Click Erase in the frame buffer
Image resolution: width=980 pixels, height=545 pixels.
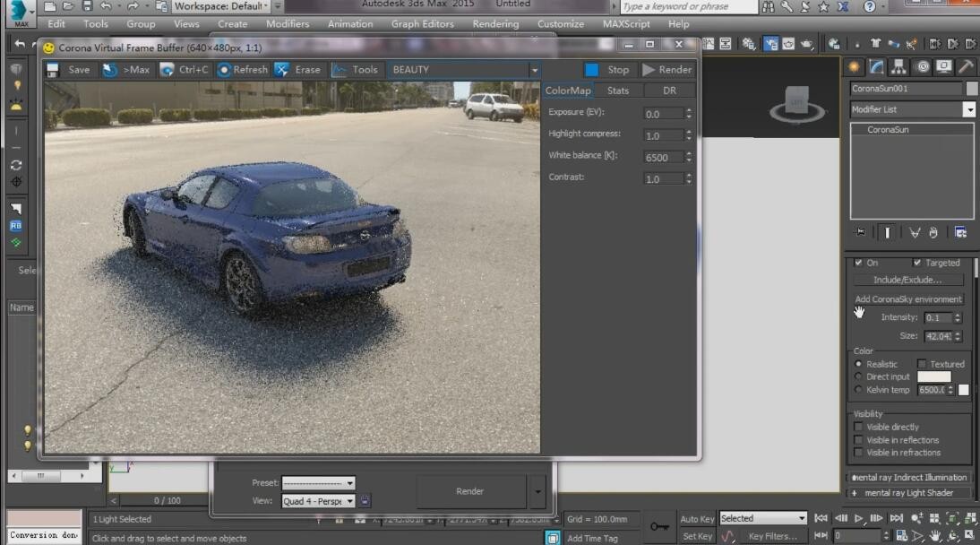[298, 69]
